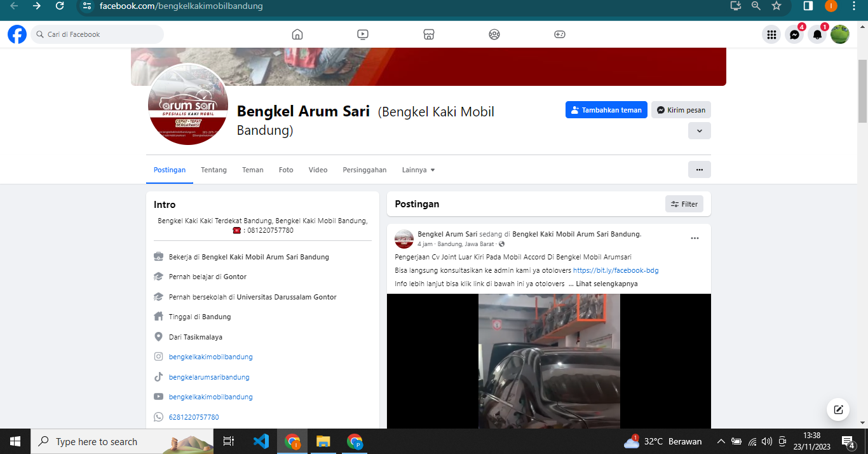Click the new message compose icon
The height and width of the screenshot is (454, 868).
[838, 409]
